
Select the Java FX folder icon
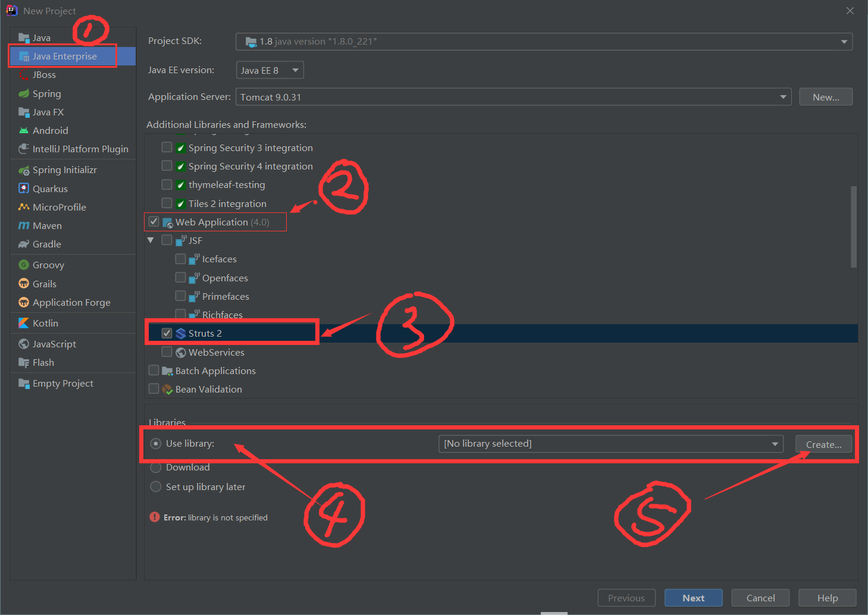(x=24, y=112)
